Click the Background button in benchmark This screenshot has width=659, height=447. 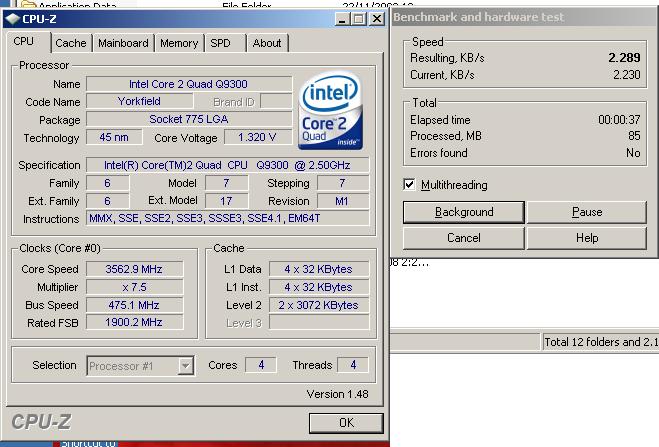point(464,212)
